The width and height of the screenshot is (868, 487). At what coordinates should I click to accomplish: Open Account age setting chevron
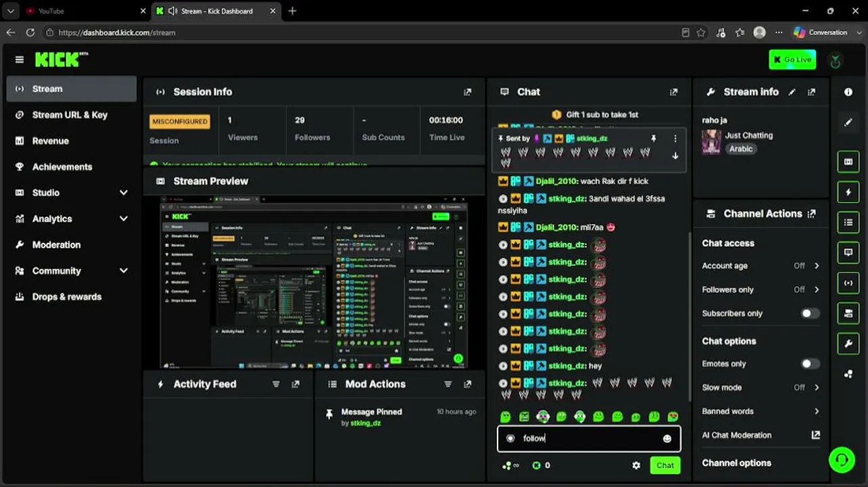click(x=817, y=266)
